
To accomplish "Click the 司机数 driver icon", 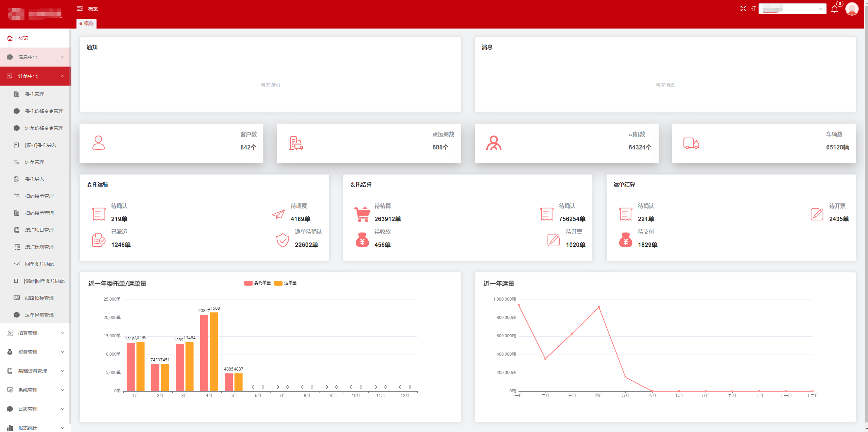I will point(493,143).
